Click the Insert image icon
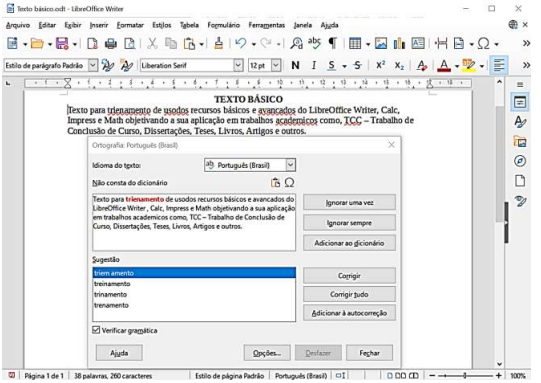 point(381,43)
